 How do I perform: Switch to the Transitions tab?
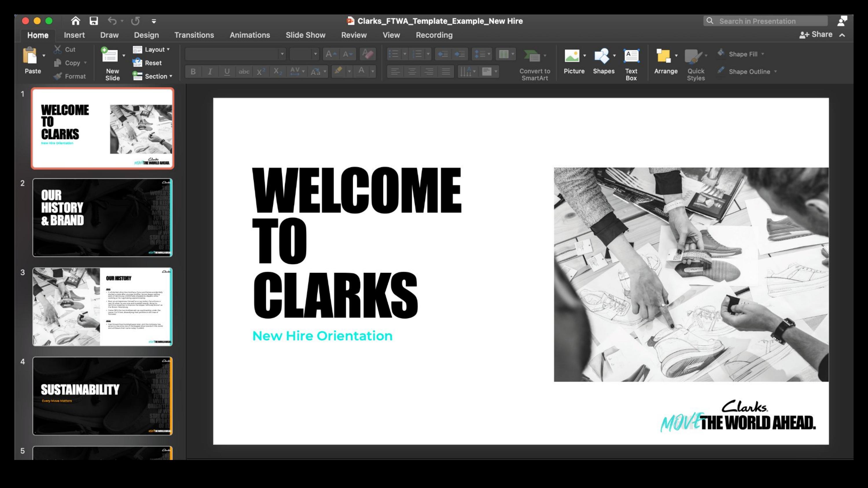click(194, 35)
